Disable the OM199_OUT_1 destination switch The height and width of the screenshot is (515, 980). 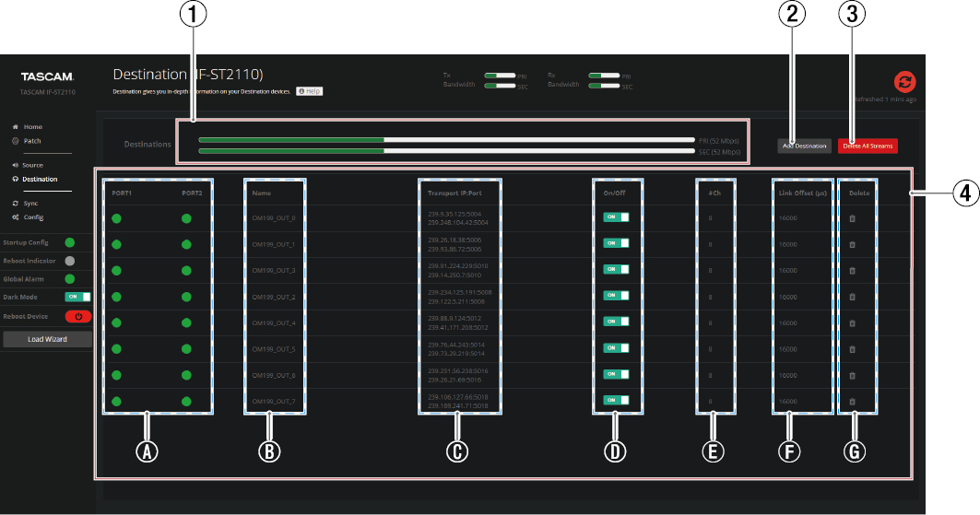click(x=616, y=243)
